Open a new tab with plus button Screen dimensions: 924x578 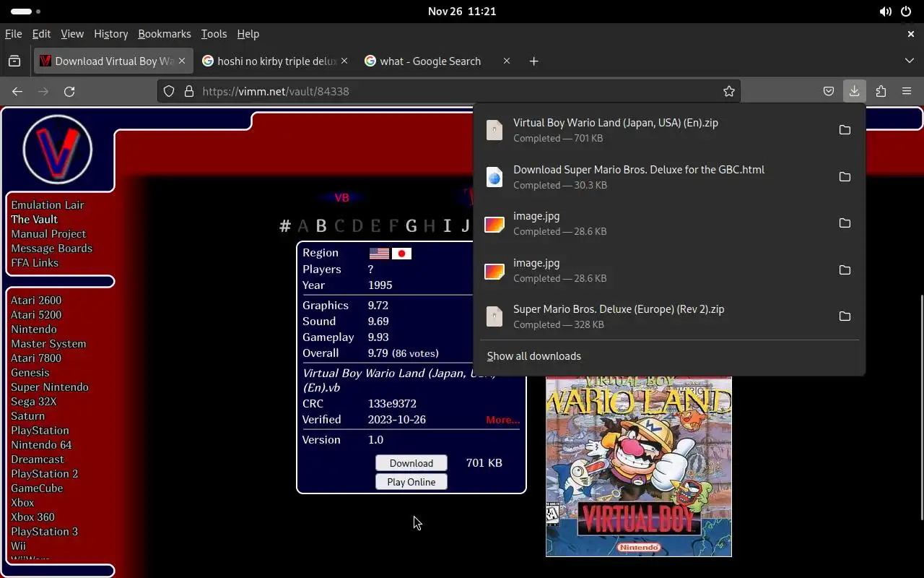pos(533,61)
